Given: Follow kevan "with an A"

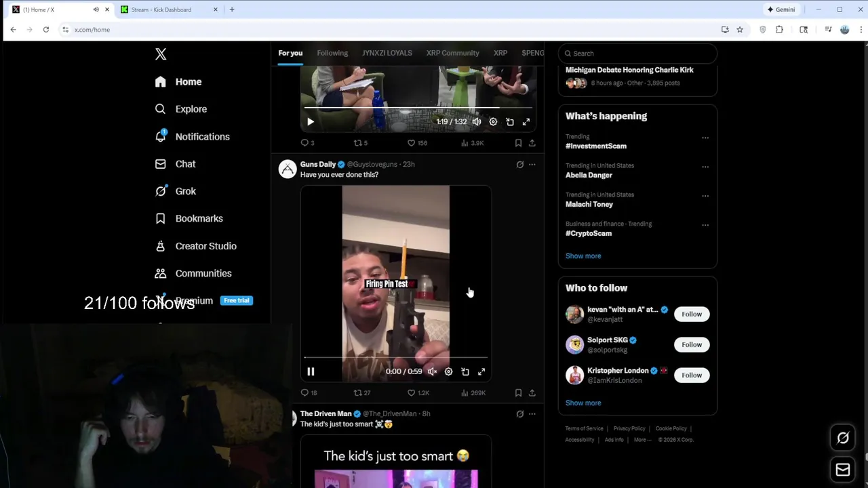Looking at the screenshot, I should tap(692, 314).
